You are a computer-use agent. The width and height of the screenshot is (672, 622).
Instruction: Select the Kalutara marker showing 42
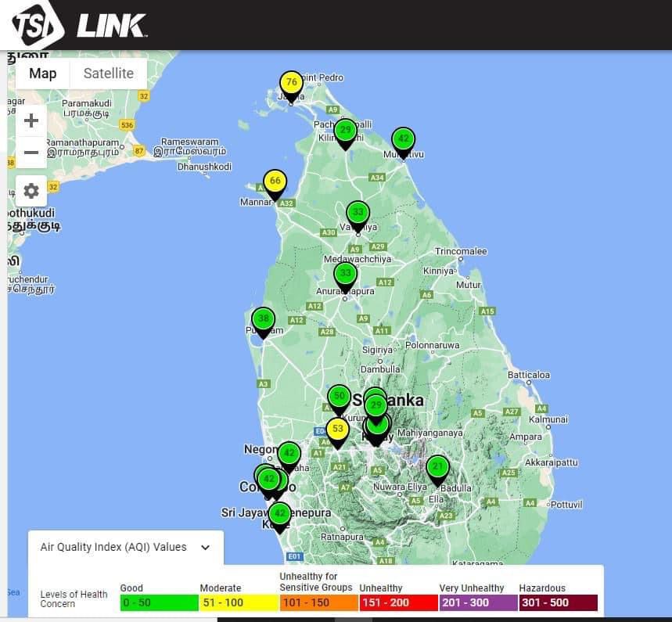tap(279, 513)
